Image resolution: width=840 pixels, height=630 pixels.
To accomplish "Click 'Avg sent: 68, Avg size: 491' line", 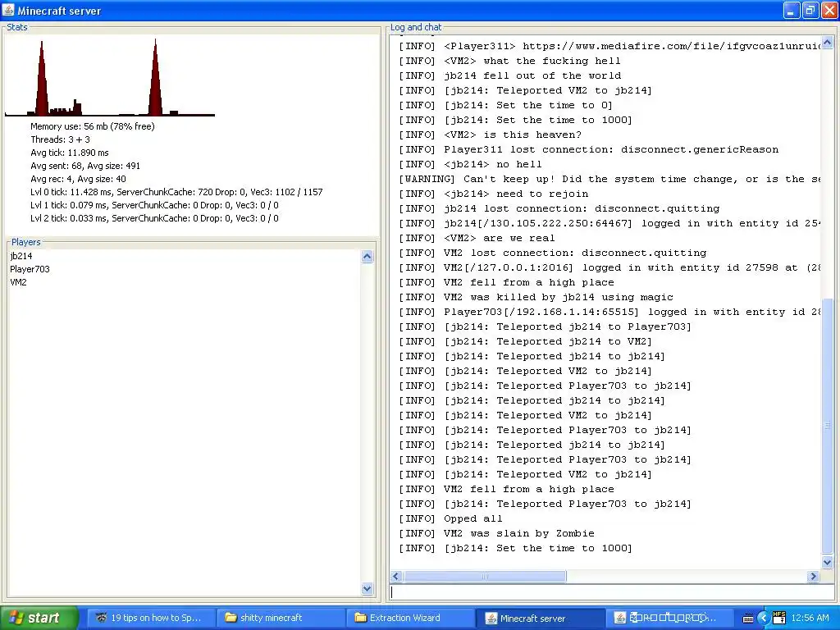I will (85, 166).
